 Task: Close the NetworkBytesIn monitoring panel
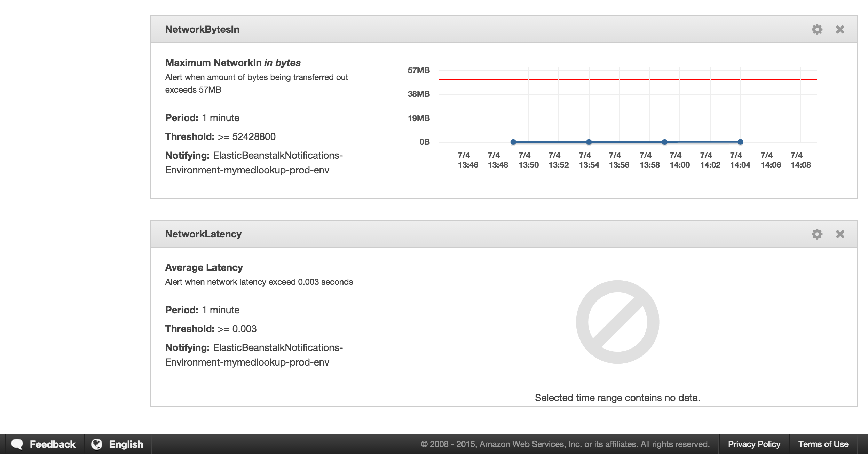(840, 29)
